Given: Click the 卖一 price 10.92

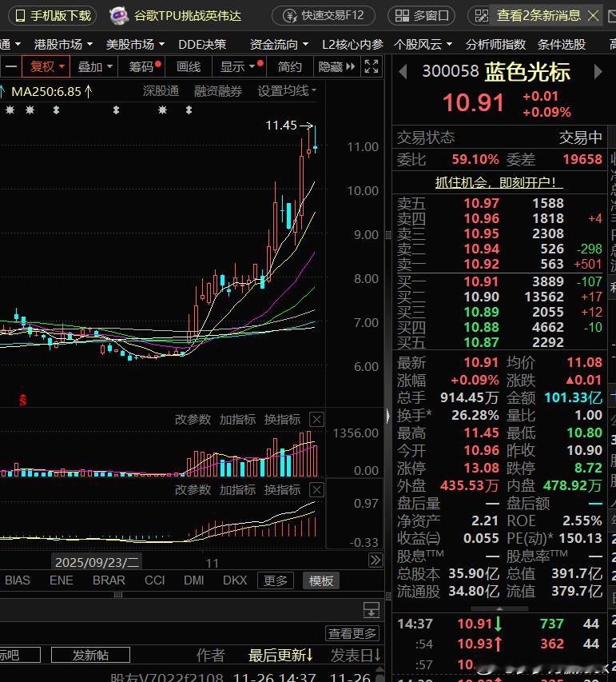Looking at the screenshot, I should (481, 264).
